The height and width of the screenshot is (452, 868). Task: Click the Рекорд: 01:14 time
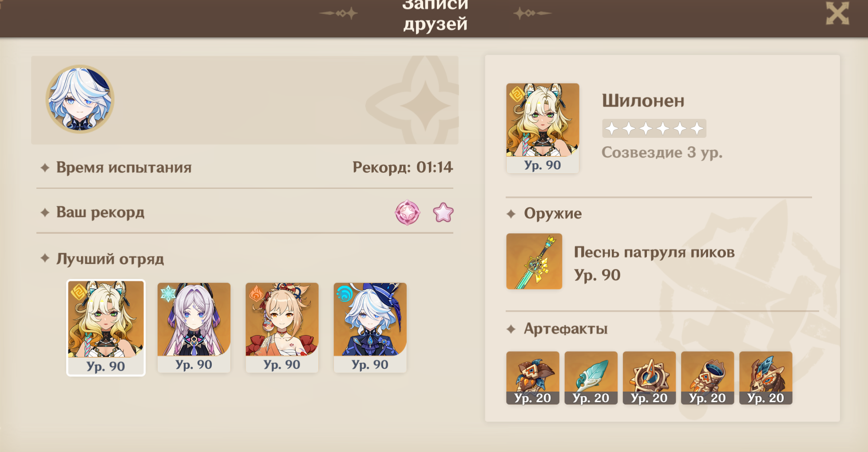click(x=403, y=167)
